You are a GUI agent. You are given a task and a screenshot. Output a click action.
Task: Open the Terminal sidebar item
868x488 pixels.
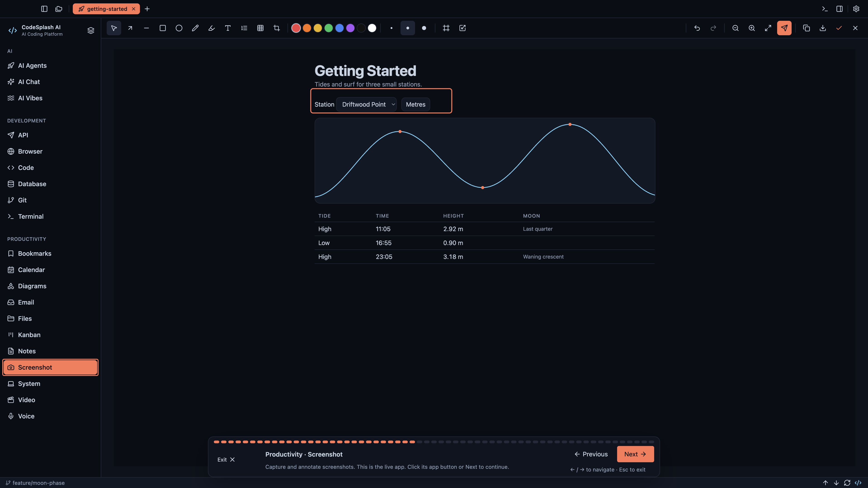[x=51, y=216]
